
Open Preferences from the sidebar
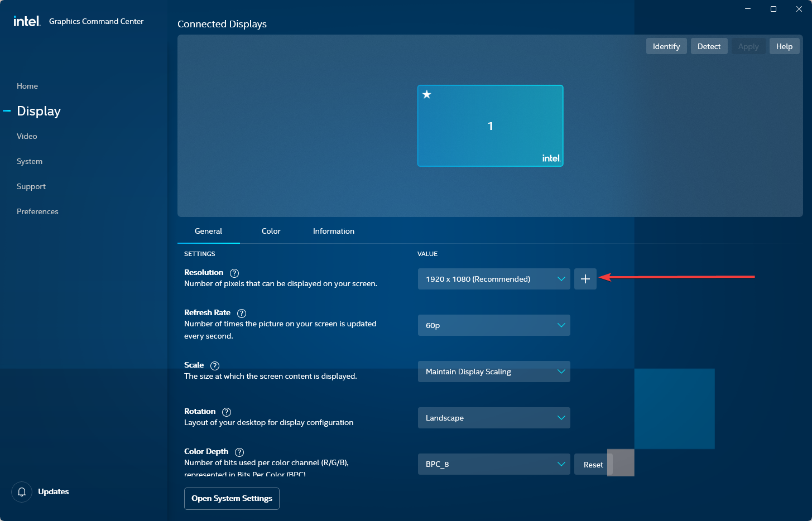(x=37, y=211)
